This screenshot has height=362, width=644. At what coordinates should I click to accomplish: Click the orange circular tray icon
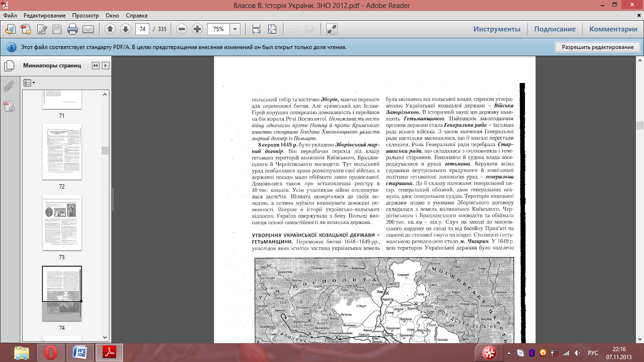tap(543, 353)
